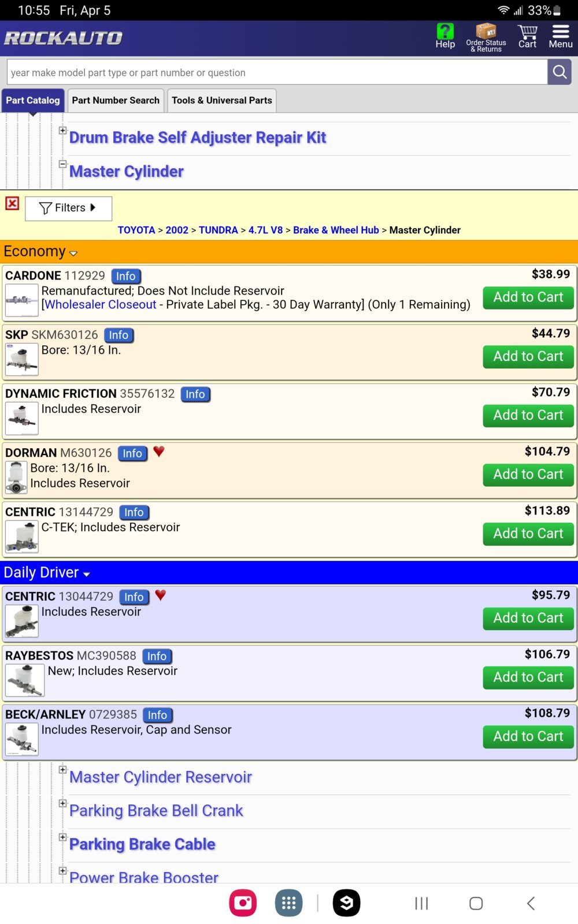Image resolution: width=578 pixels, height=924 pixels.
Task: Add Cardone 112929 to cart
Action: tap(528, 297)
